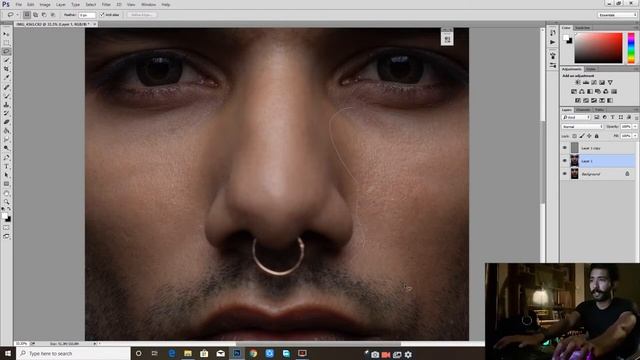Open File Explorer from taskbar
Viewport: 640px width, 360px height.
pos(188,353)
